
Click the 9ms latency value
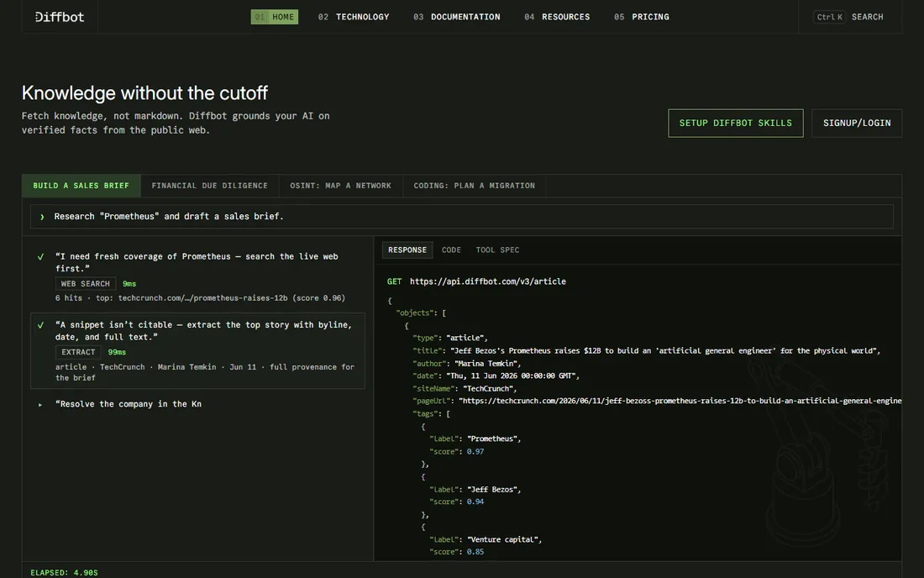coord(129,284)
